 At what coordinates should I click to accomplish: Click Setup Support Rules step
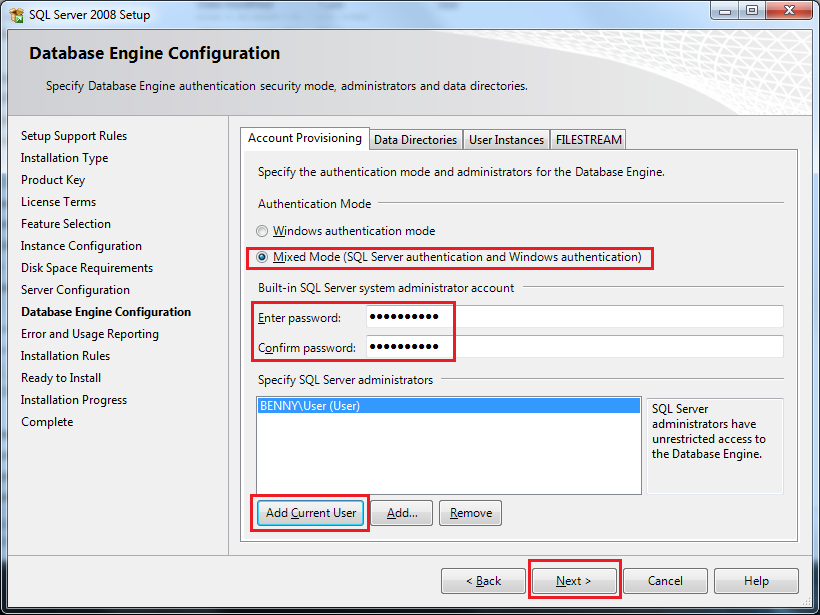coord(74,136)
